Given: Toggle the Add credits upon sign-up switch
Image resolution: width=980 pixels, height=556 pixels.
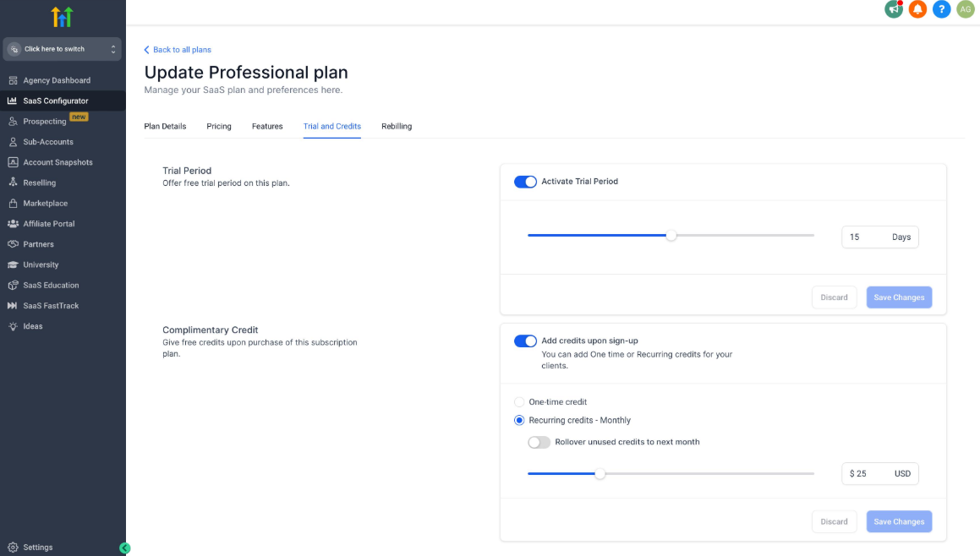Looking at the screenshot, I should point(525,341).
